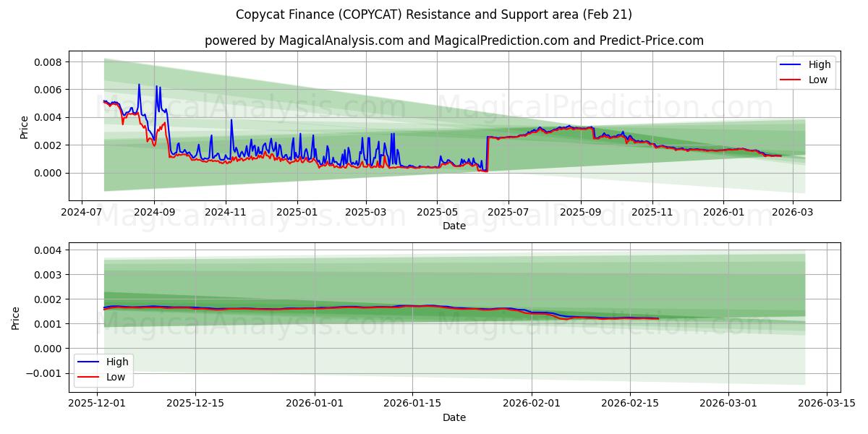
Task: Click the '2026-02-01' tick label
Action: (x=532, y=404)
